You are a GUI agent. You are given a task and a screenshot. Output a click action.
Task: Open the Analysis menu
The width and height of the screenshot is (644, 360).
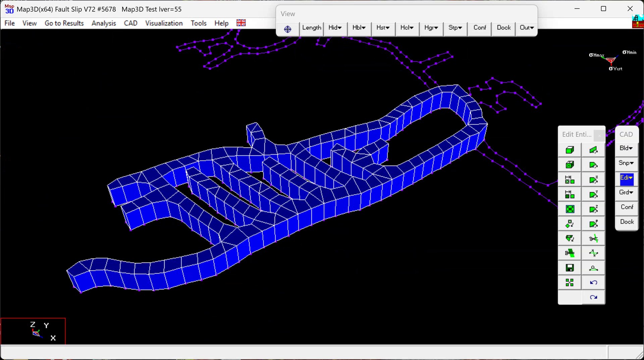104,23
